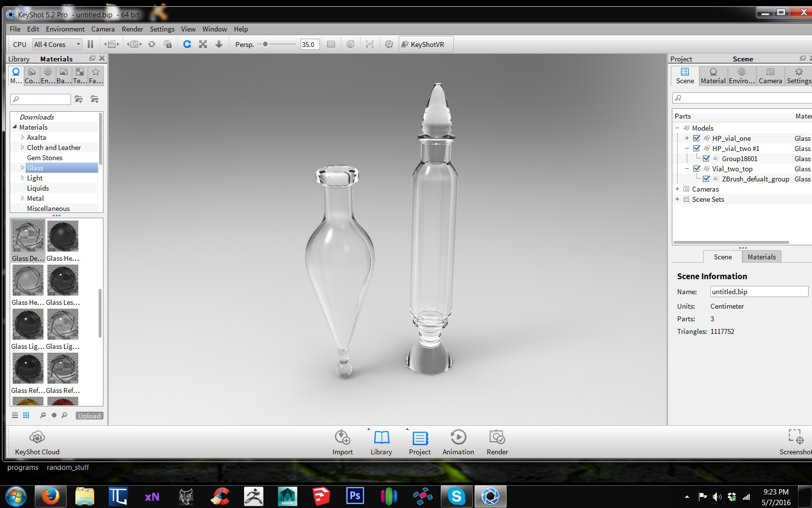Select Liquids in material tree
Viewport: 812px width, 508px height.
[38, 188]
